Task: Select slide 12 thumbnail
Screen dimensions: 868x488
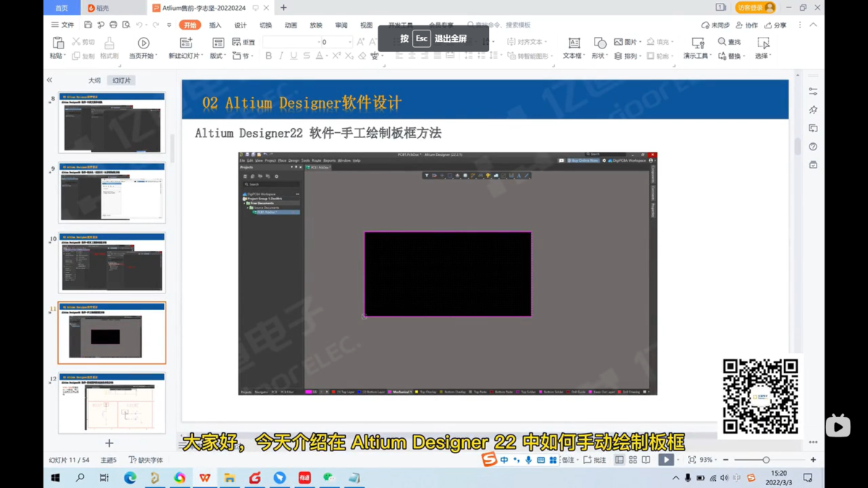Action: (x=112, y=403)
